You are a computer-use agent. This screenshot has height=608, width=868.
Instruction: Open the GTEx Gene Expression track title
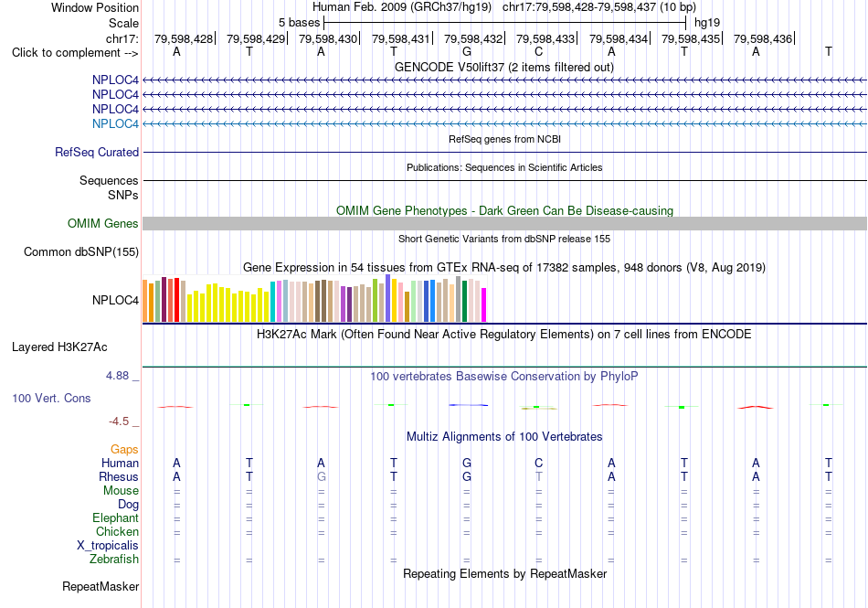point(504,268)
